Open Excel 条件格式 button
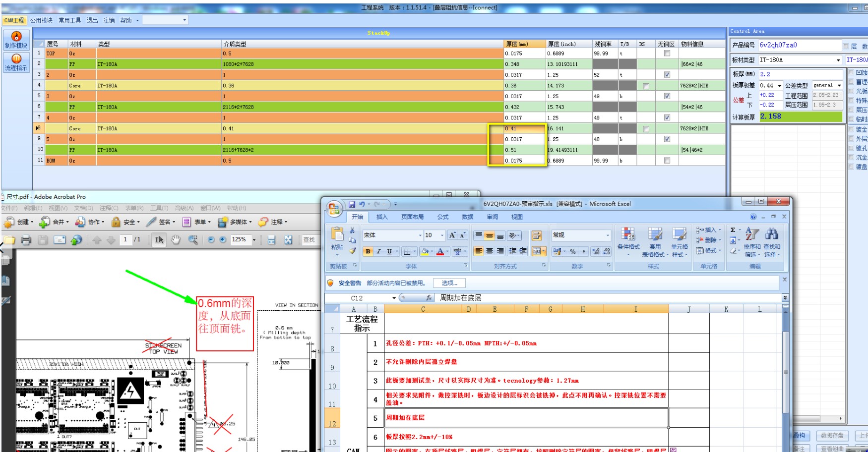The width and height of the screenshot is (868, 452). coord(628,242)
